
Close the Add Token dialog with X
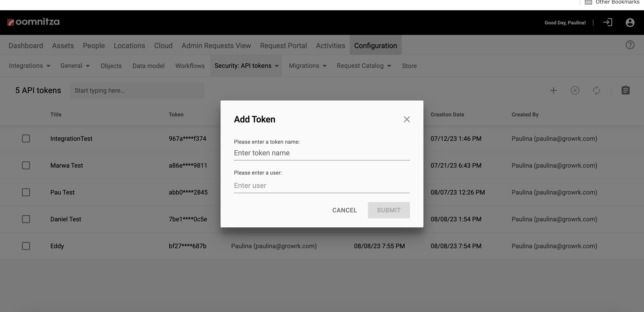coord(406,119)
